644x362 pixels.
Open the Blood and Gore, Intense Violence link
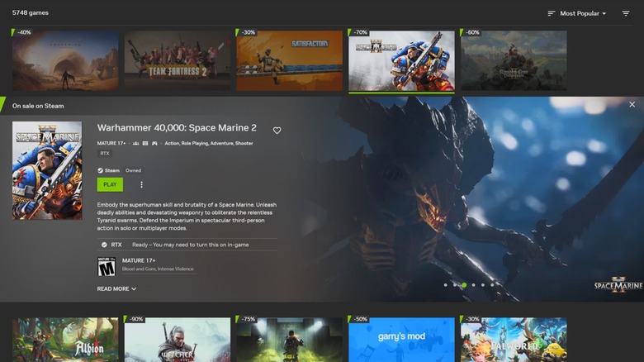(x=158, y=269)
